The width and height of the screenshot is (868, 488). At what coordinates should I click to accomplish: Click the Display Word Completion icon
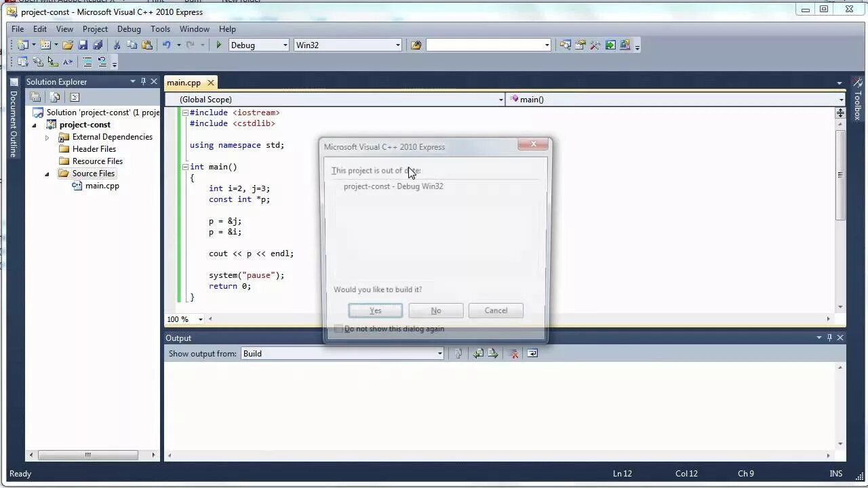click(68, 62)
